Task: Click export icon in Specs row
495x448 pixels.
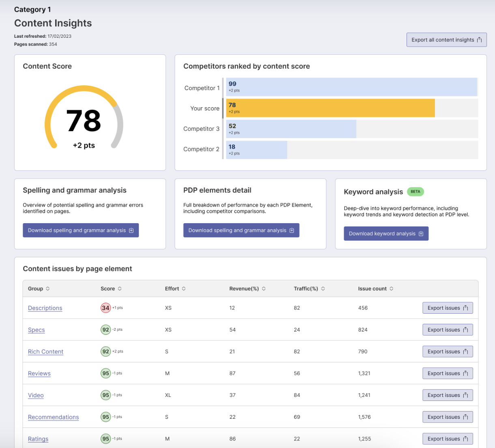Action: (465, 330)
